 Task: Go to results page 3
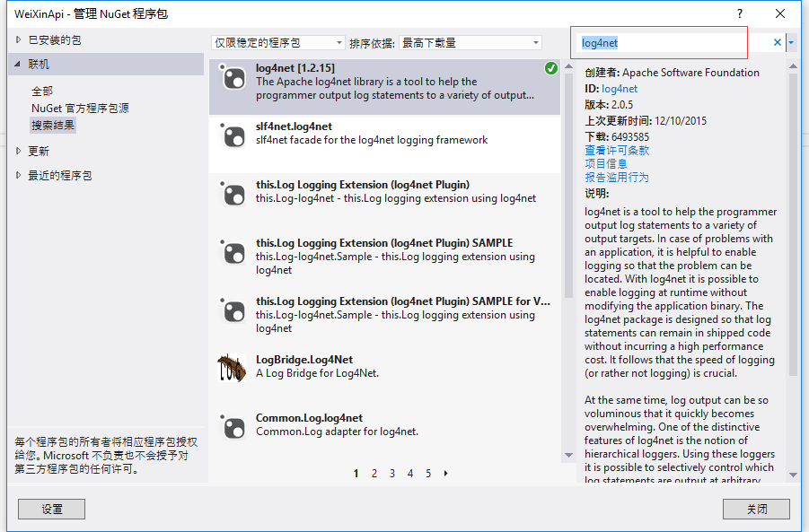(392, 473)
